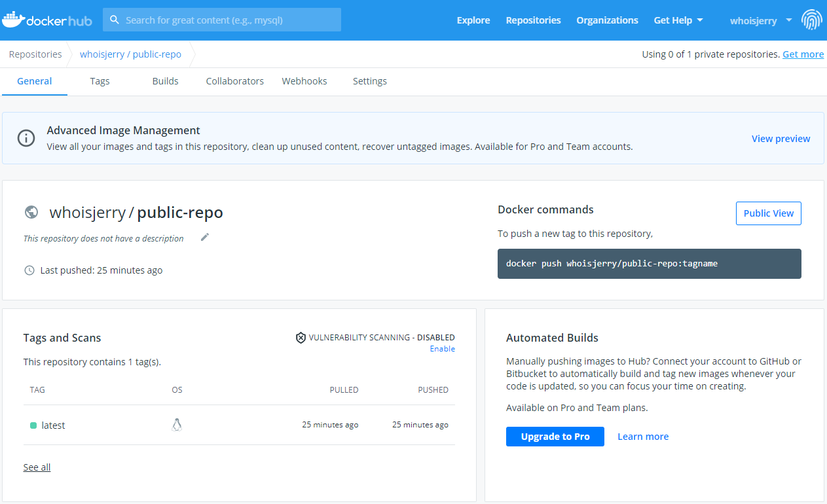This screenshot has width=827, height=504.
Task: Click the Linux penguin OS icon
Action: (176, 425)
